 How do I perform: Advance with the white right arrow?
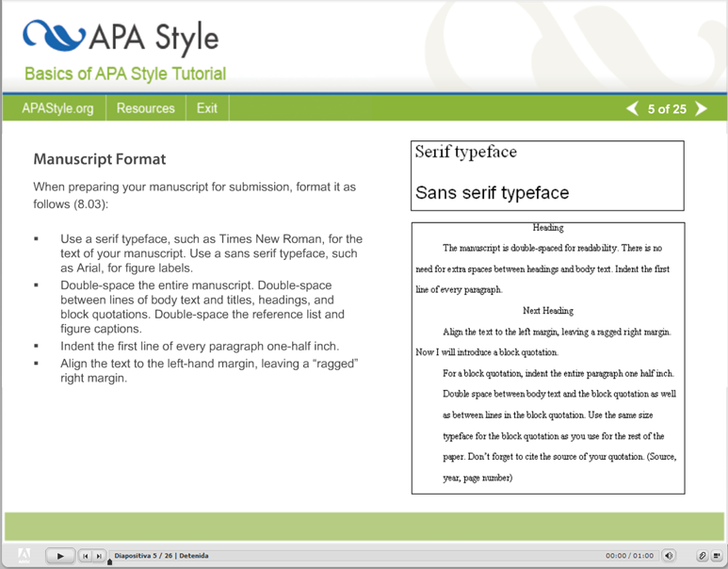(701, 108)
